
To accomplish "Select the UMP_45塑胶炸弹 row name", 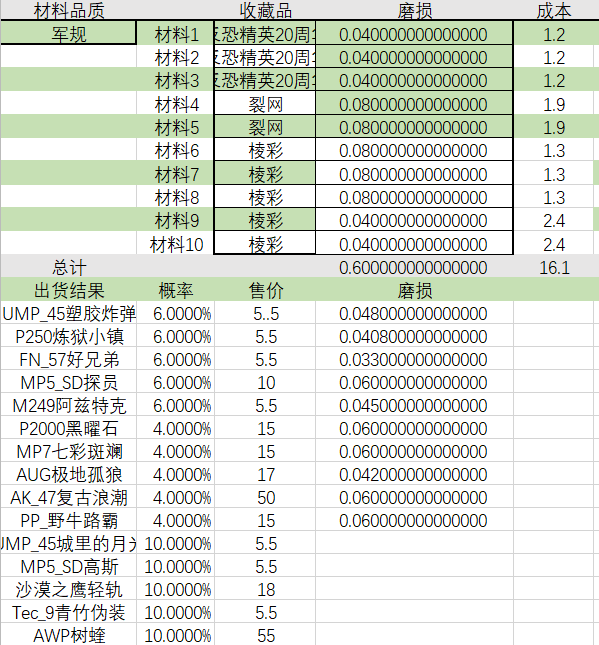I will (68, 313).
